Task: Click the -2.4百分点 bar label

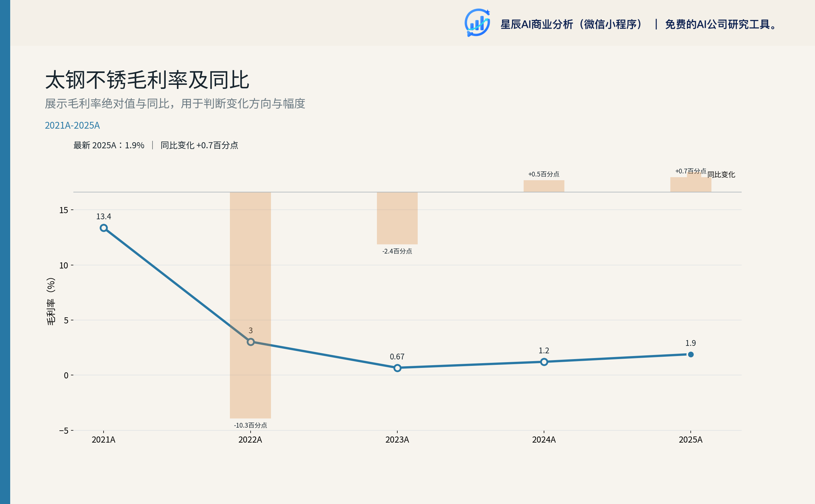Action: (x=397, y=251)
